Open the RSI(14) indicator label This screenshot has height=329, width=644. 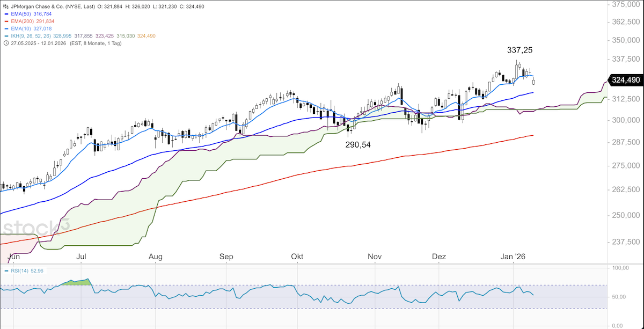pyautogui.click(x=20, y=270)
